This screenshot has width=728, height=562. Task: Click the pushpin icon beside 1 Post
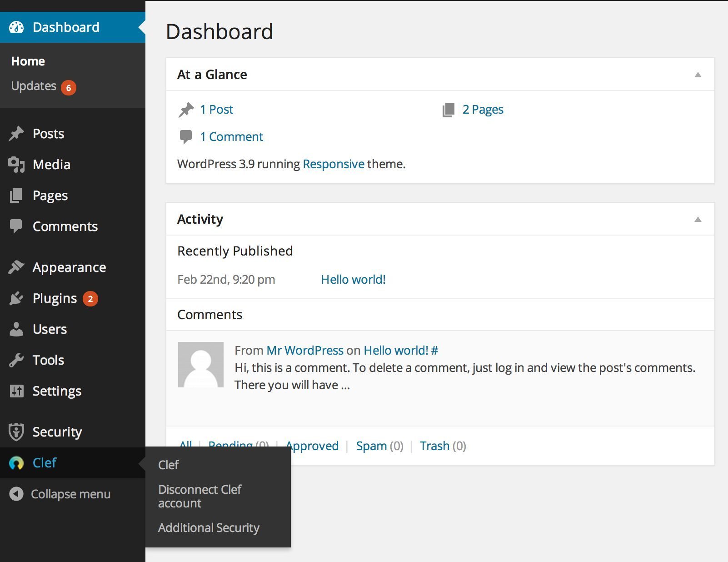(186, 110)
